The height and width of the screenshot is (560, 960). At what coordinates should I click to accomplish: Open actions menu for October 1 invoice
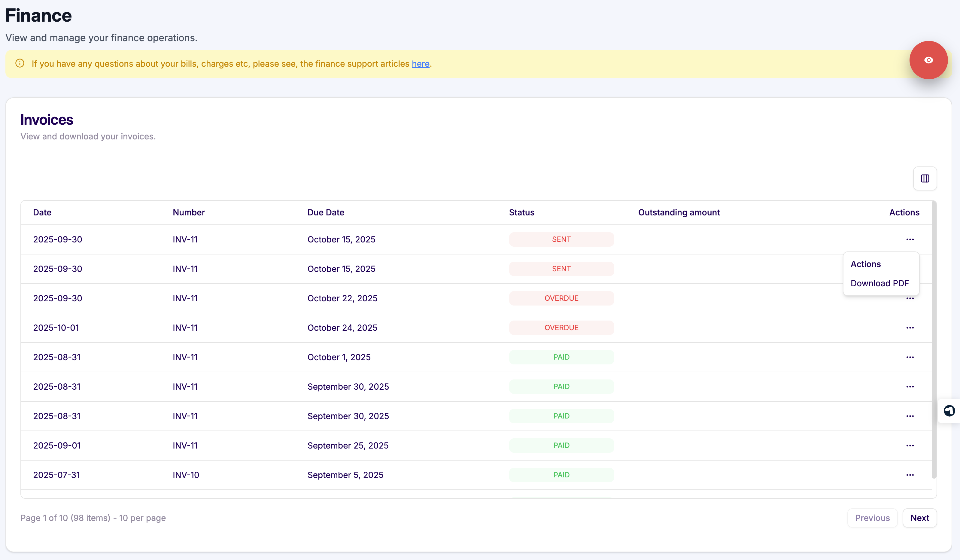click(x=910, y=357)
